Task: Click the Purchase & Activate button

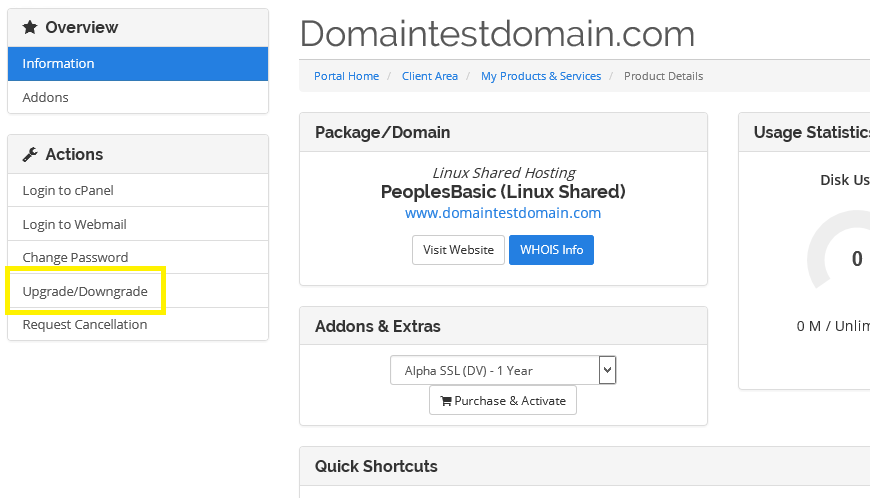Action: pyautogui.click(x=503, y=400)
